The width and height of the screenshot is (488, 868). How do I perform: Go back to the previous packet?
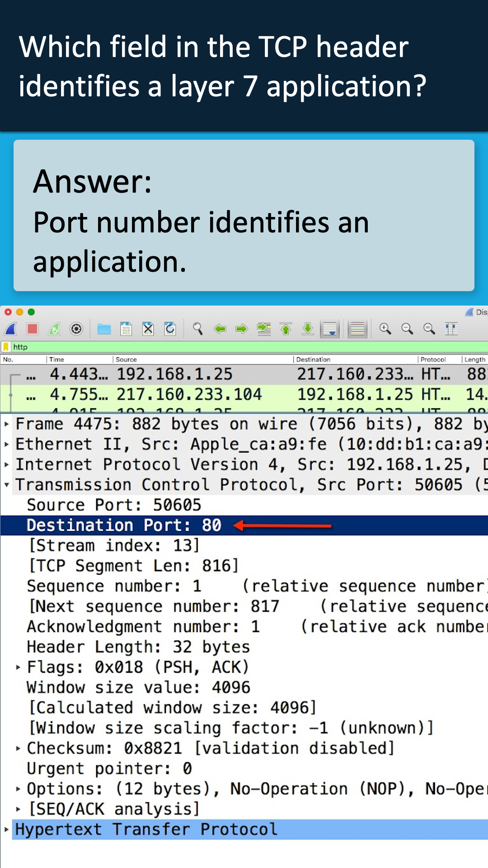coord(220,329)
